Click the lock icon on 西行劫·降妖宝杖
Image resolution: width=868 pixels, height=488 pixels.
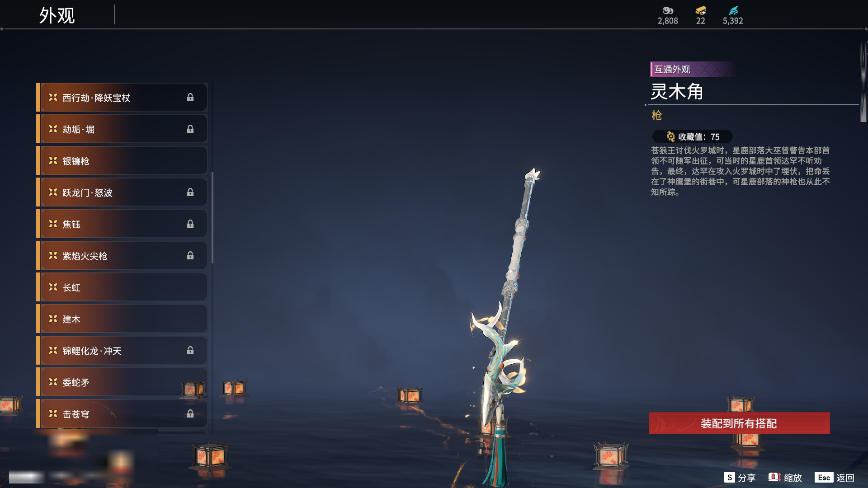pos(190,98)
